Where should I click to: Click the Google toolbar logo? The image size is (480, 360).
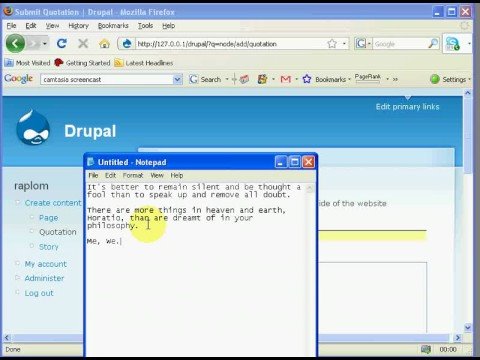pos(19,79)
